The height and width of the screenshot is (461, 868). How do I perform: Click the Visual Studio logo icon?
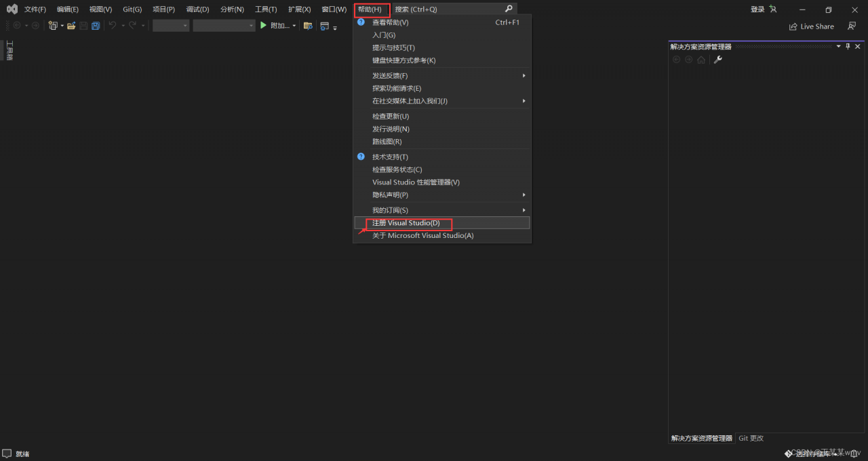12,9
